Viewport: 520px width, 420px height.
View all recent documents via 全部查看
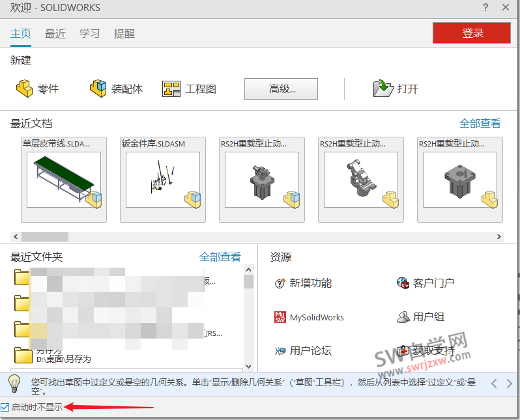point(480,123)
